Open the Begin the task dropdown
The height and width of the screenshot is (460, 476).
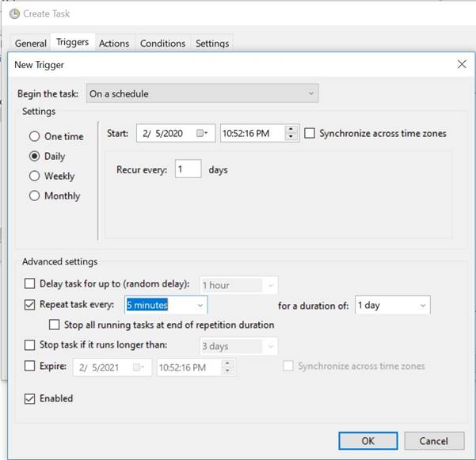pyautogui.click(x=202, y=93)
